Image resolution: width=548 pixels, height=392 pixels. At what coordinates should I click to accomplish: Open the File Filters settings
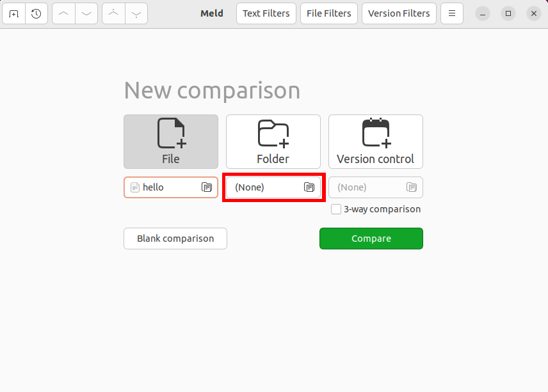pos(328,13)
